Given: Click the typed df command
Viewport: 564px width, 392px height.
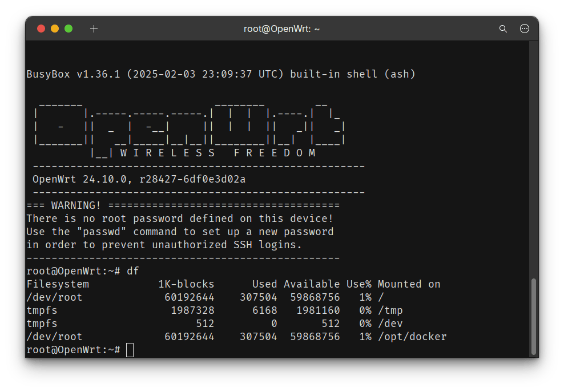Looking at the screenshot, I should [133, 271].
